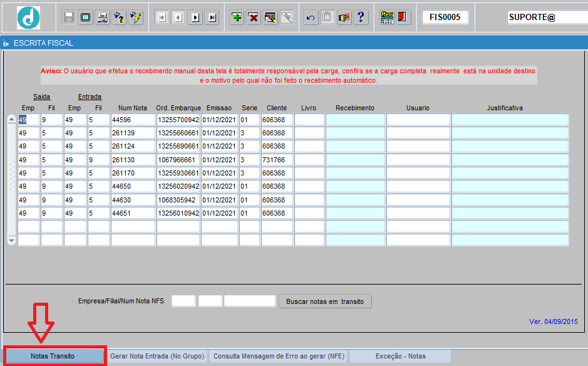Go to the first record
The width and height of the screenshot is (588, 366).
[162, 18]
